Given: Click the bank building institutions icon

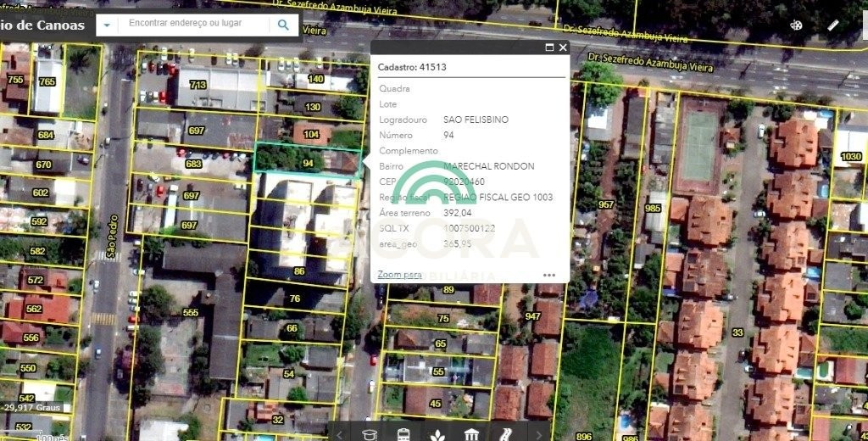Looking at the screenshot, I should [471, 433].
